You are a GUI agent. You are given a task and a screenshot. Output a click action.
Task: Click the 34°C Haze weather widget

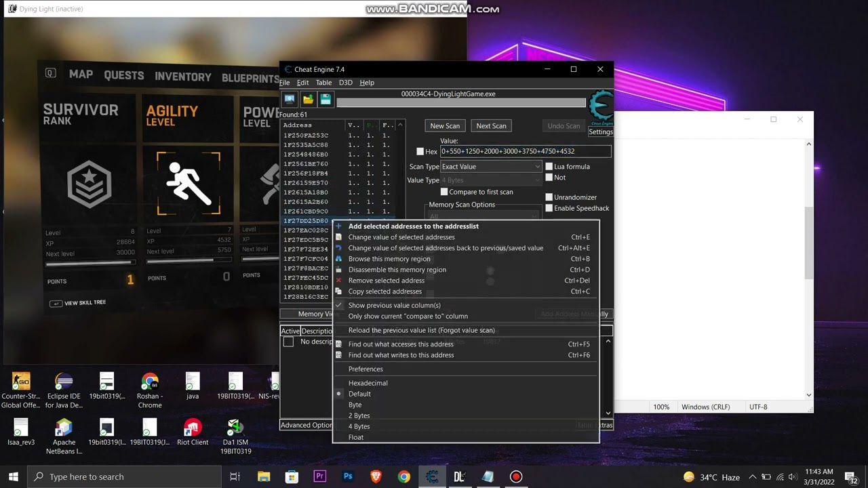coord(712,477)
